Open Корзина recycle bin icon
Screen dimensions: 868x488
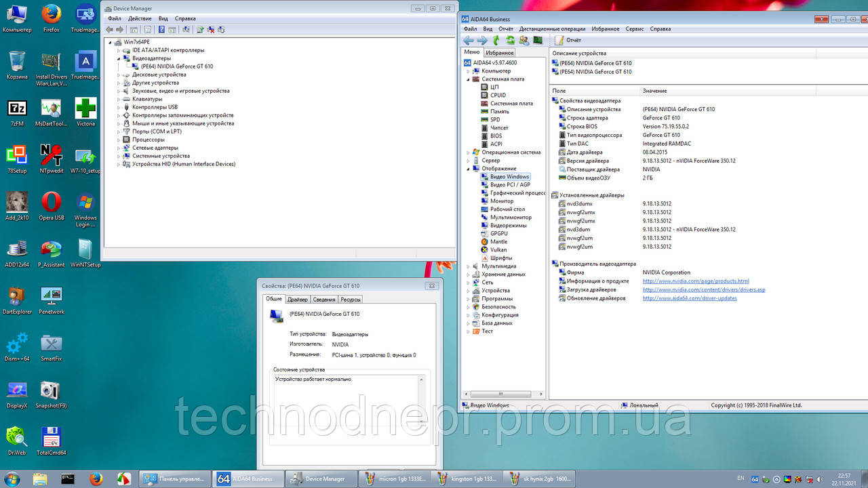[17, 66]
